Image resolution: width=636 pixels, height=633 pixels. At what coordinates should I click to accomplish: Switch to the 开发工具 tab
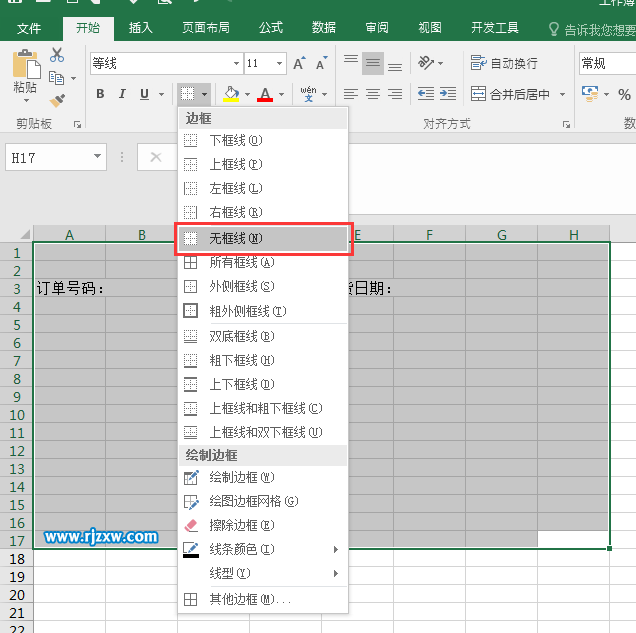(494, 28)
